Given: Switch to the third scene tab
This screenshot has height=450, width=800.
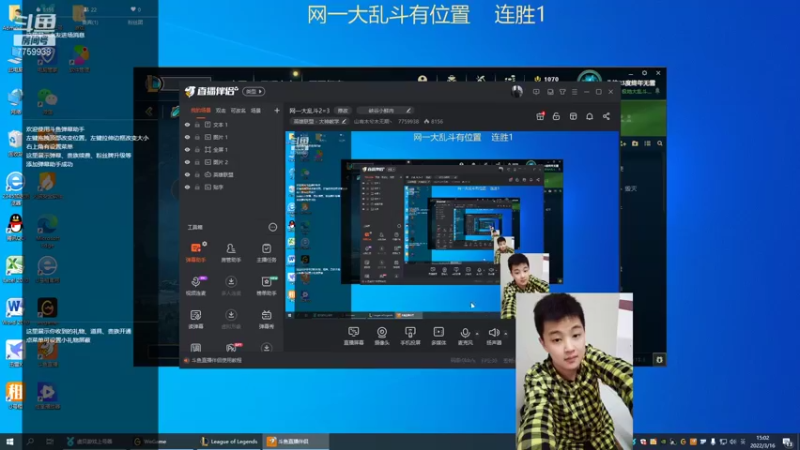Looking at the screenshot, I should click(238, 110).
